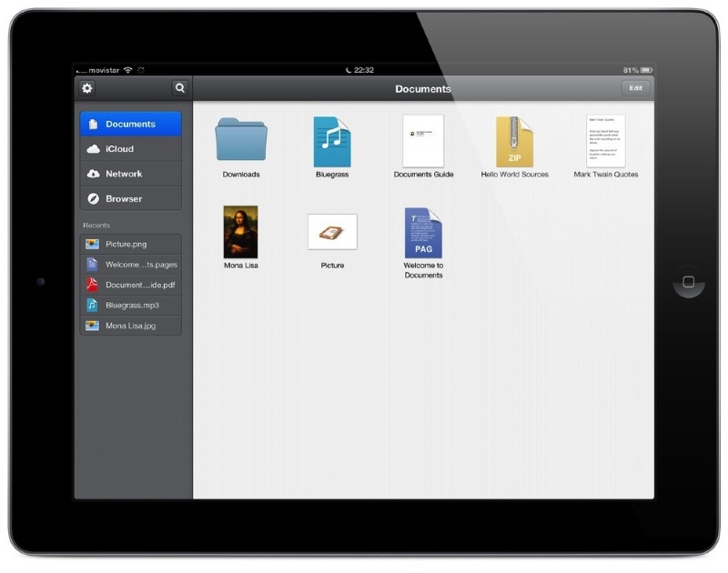Open the Downloads folder
The width and height of the screenshot is (728, 573).
pos(241,142)
